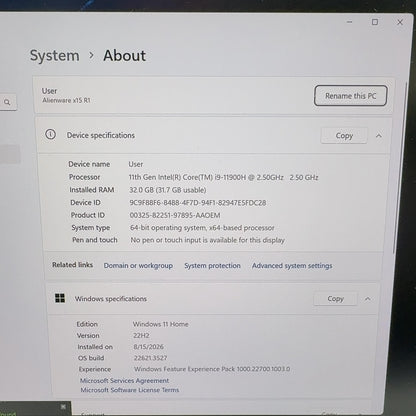Image resolution: width=416 pixels, height=416 pixels.
Task: Close the Settings window
Action: (400, 22)
